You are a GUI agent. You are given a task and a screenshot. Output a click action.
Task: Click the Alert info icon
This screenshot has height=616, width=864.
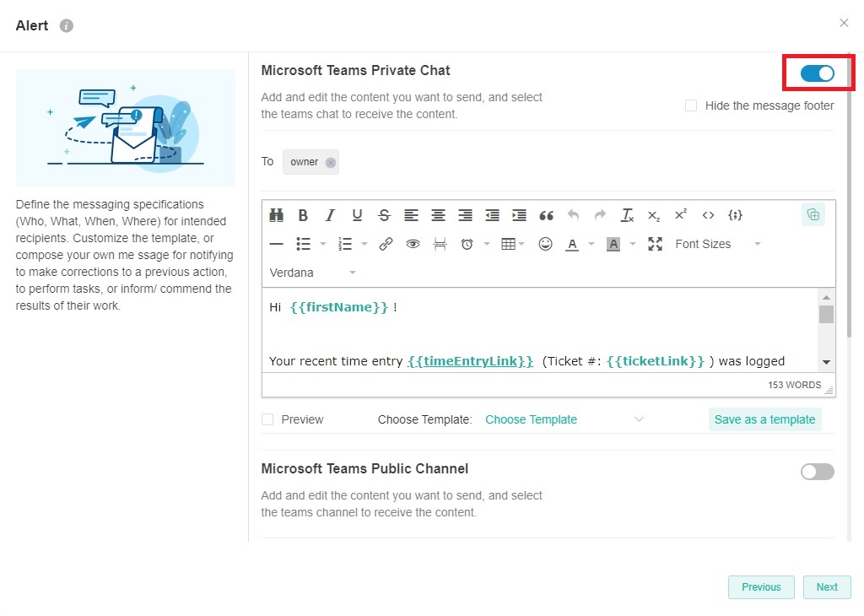click(x=67, y=25)
